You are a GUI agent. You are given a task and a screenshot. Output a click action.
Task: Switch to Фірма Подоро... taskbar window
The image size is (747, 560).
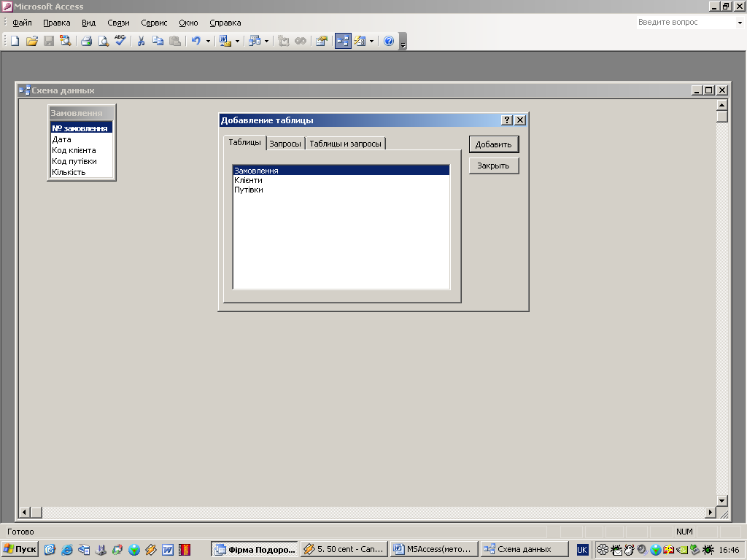point(255,549)
